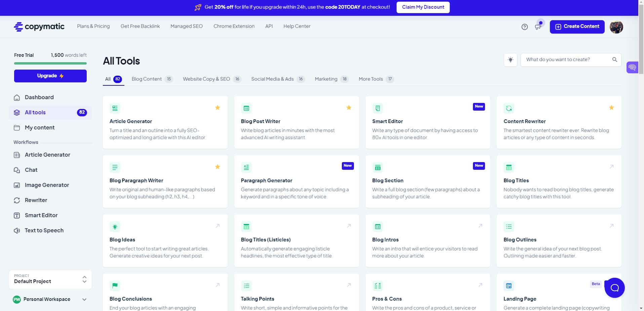
Task: Unfavorite the Article Generator star
Action: (217, 108)
